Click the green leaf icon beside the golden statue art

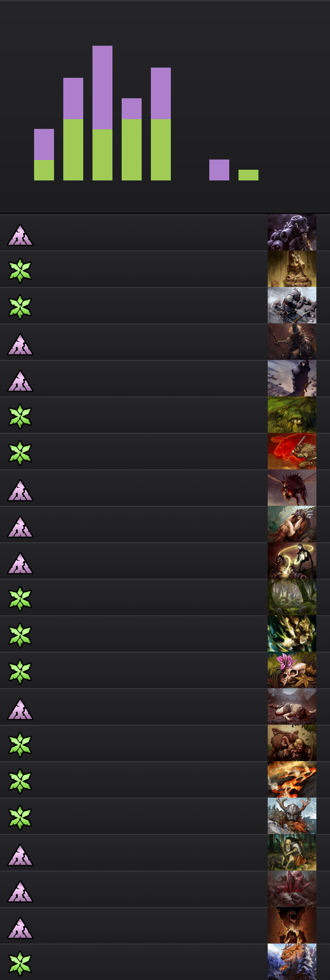pos(20,271)
